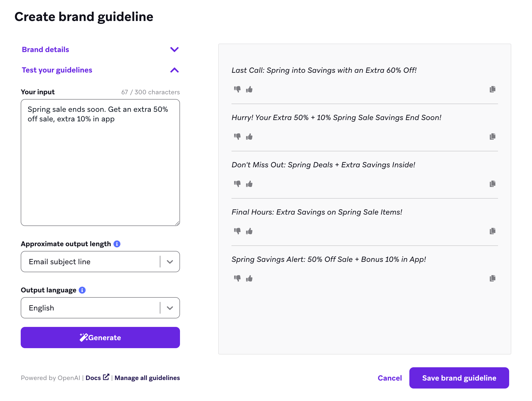
Task: Thumbs down the 'Final Hours' suggestion
Action: [237, 231]
